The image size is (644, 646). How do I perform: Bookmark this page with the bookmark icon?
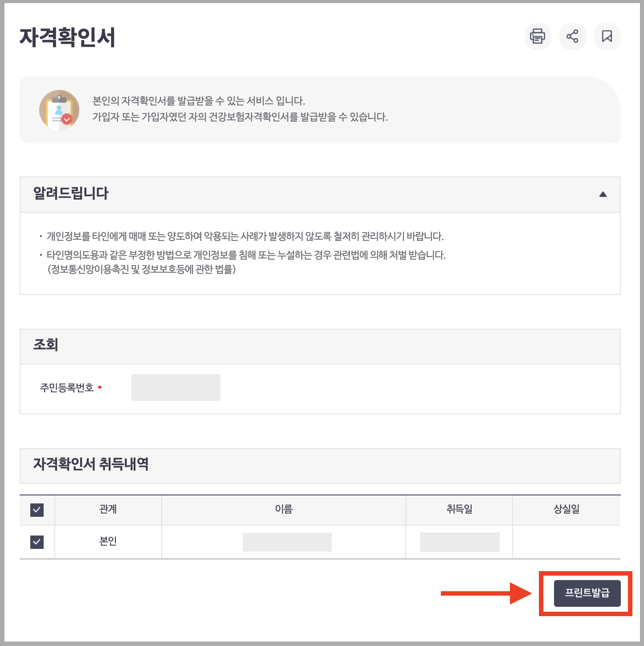click(x=607, y=36)
